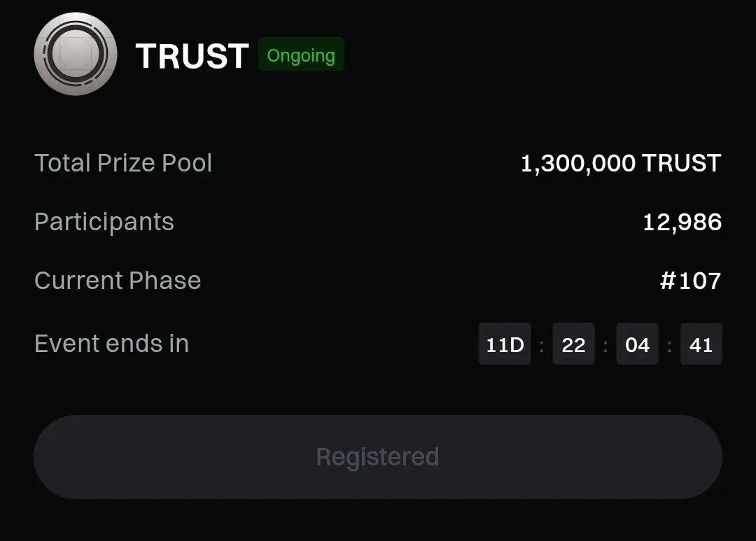Click the TRUST event title
Image resolution: width=756 pixels, height=541 pixels.
tap(192, 56)
